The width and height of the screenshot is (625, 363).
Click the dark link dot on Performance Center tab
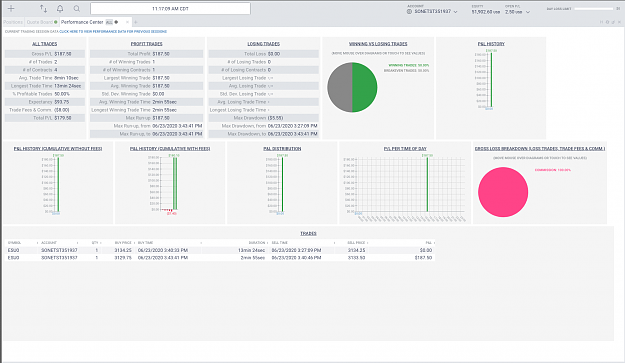[x=116, y=22]
